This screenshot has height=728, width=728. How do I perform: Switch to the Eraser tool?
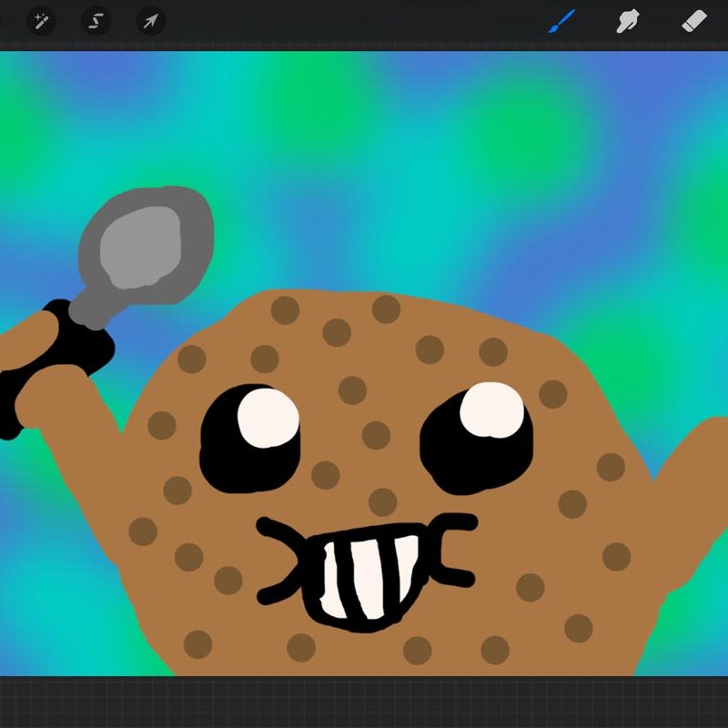point(694,21)
